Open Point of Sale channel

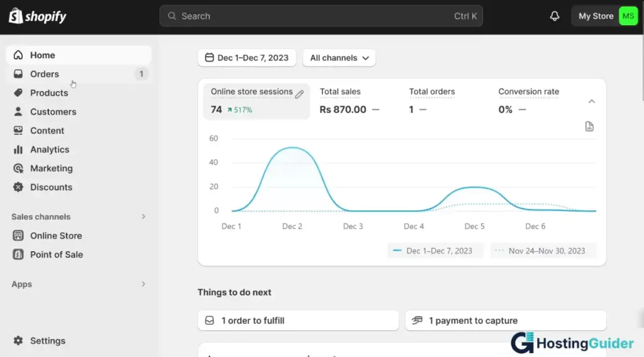(x=79, y=254)
